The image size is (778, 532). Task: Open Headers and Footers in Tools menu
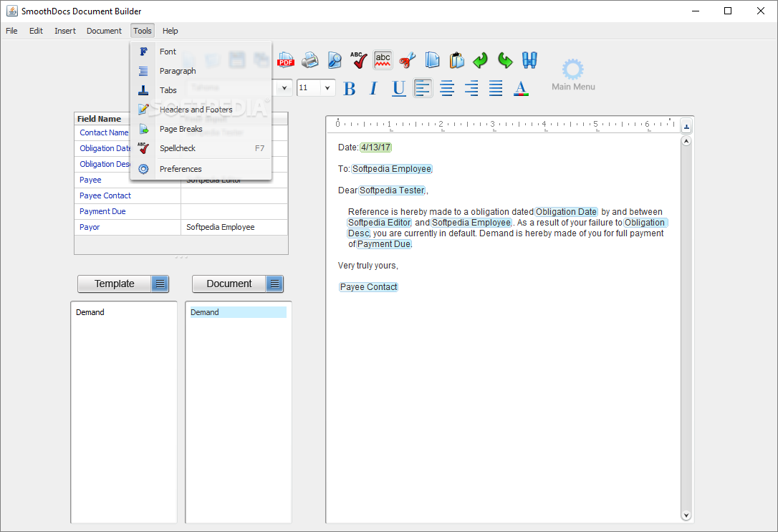coord(201,110)
